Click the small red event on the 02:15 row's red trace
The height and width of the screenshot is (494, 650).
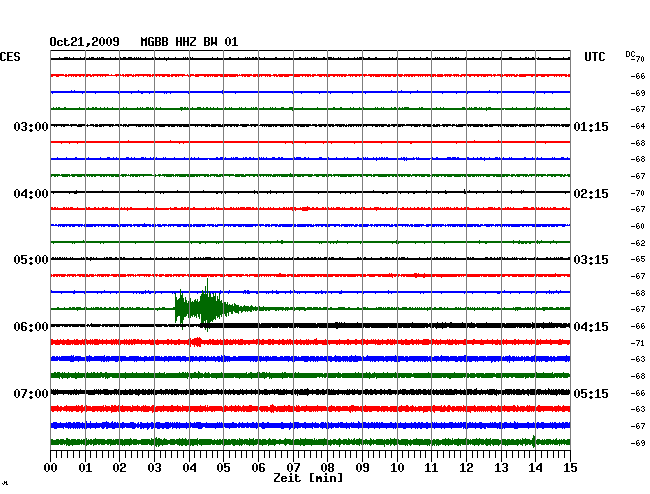click(x=305, y=208)
